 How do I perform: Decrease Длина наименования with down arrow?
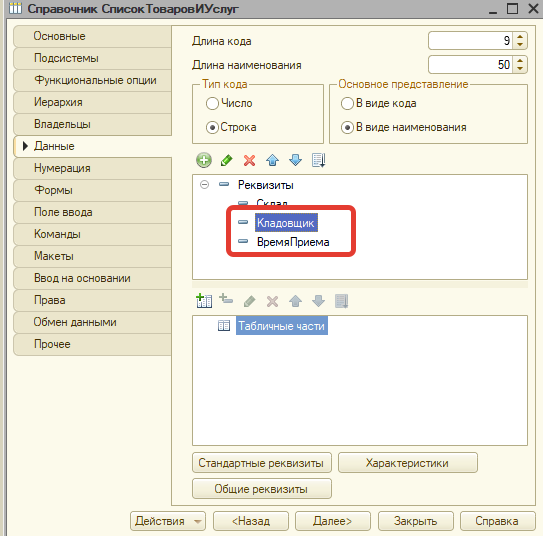click(520, 69)
